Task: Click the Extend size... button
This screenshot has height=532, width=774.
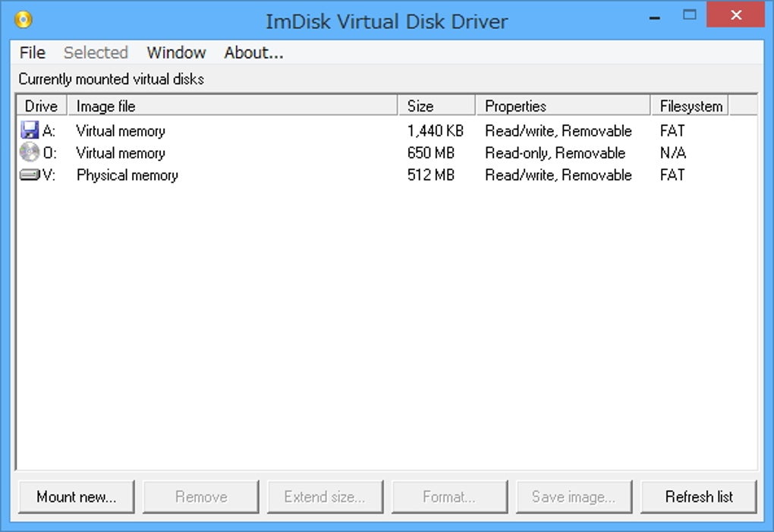Action: tap(326, 496)
